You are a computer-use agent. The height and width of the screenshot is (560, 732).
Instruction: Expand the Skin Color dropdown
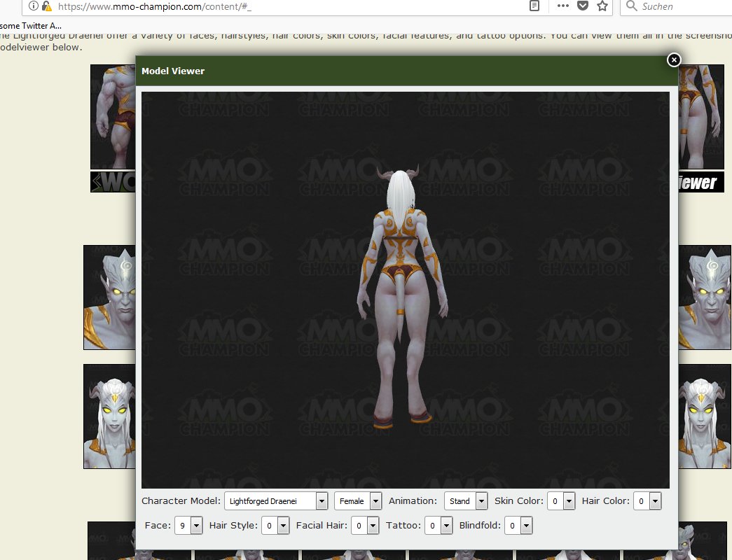tap(561, 500)
